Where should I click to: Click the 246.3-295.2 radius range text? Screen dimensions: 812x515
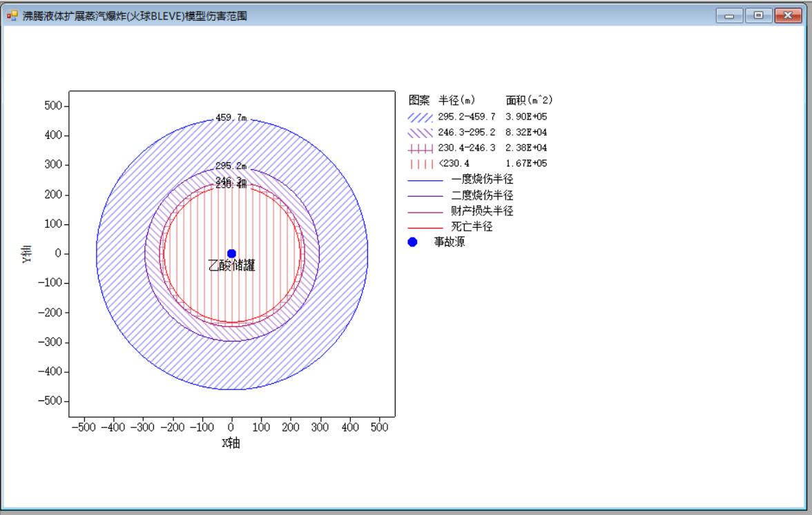pyautogui.click(x=467, y=133)
